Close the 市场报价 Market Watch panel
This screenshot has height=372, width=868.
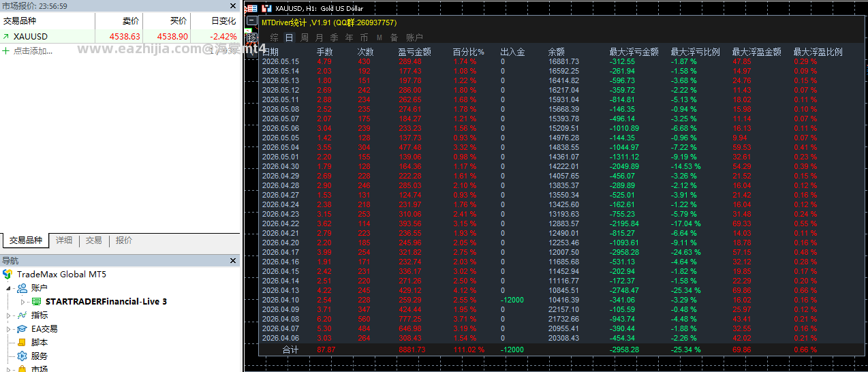pyautogui.click(x=234, y=5)
